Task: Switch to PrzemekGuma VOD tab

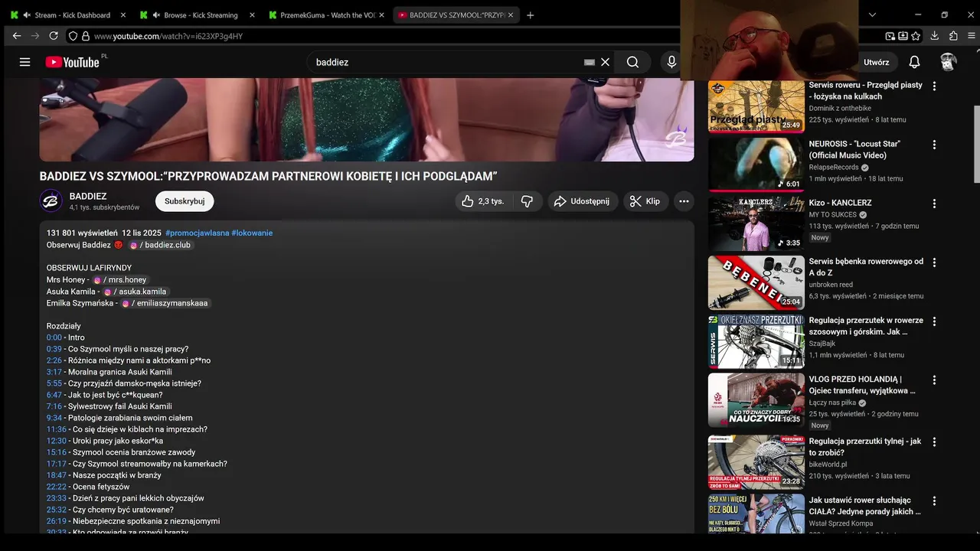Action: (326, 15)
